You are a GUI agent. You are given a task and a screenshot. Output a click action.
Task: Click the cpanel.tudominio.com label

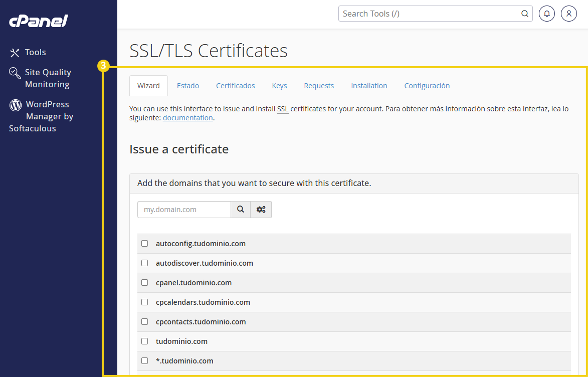tap(194, 282)
